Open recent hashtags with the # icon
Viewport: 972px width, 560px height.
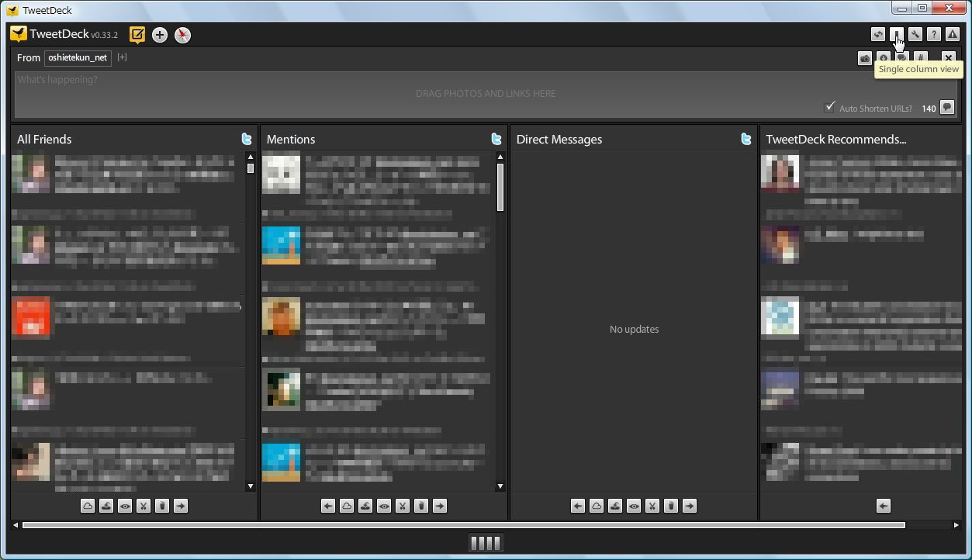(921, 57)
